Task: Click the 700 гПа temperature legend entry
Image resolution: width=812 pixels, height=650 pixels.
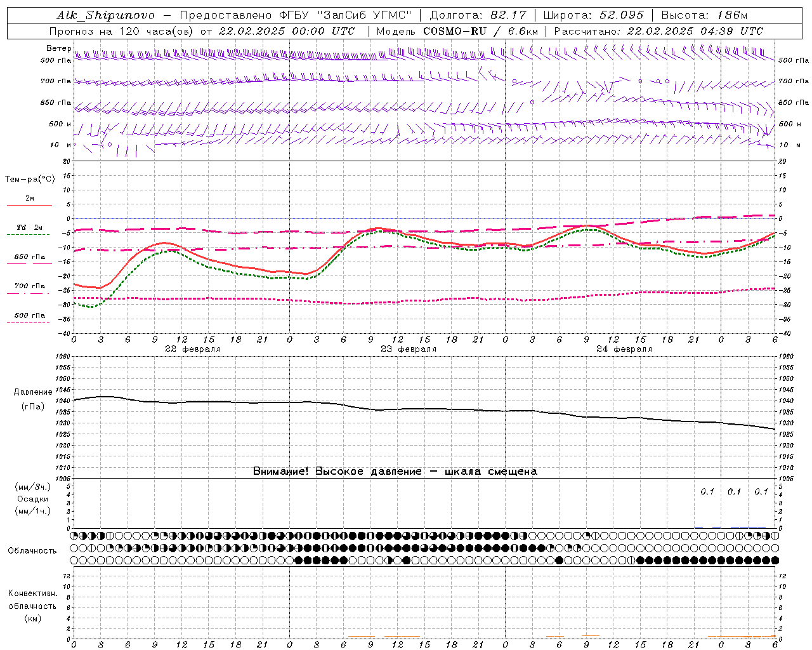Action: [30, 286]
